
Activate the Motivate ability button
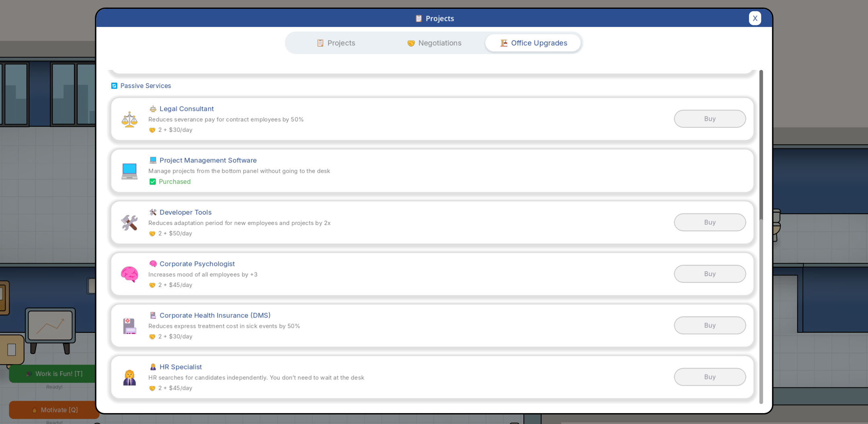click(x=54, y=410)
